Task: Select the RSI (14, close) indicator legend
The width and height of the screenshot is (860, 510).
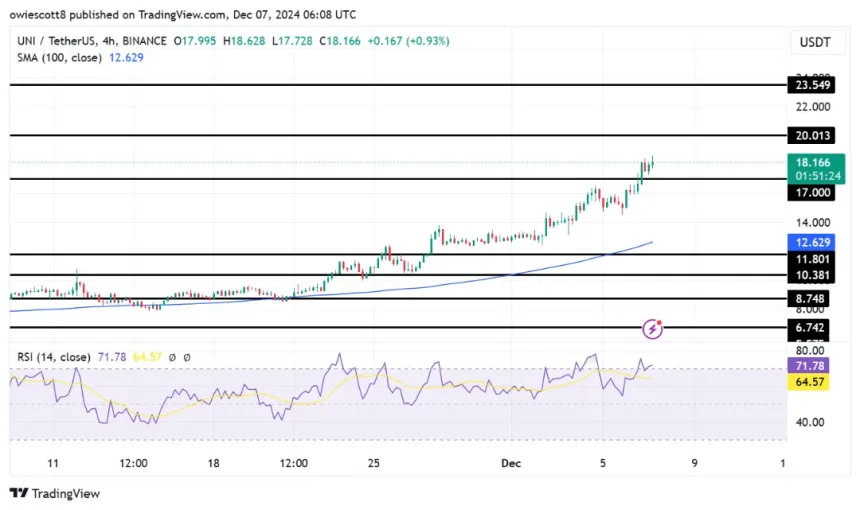Action: [55, 356]
